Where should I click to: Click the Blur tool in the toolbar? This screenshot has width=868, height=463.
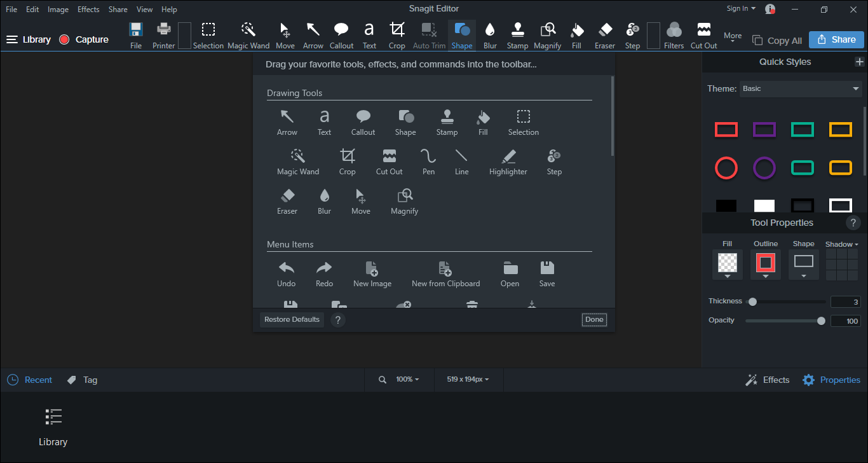[490, 36]
